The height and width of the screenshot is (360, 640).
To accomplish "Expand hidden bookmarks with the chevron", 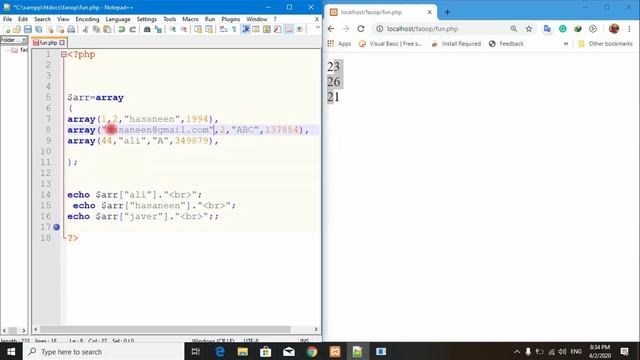I will (566, 44).
